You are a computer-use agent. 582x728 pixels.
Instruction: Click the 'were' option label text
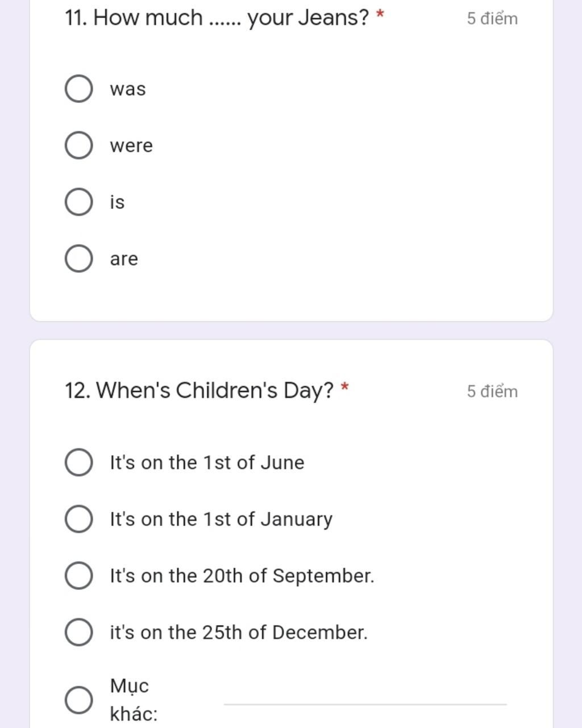coord(131,146)
